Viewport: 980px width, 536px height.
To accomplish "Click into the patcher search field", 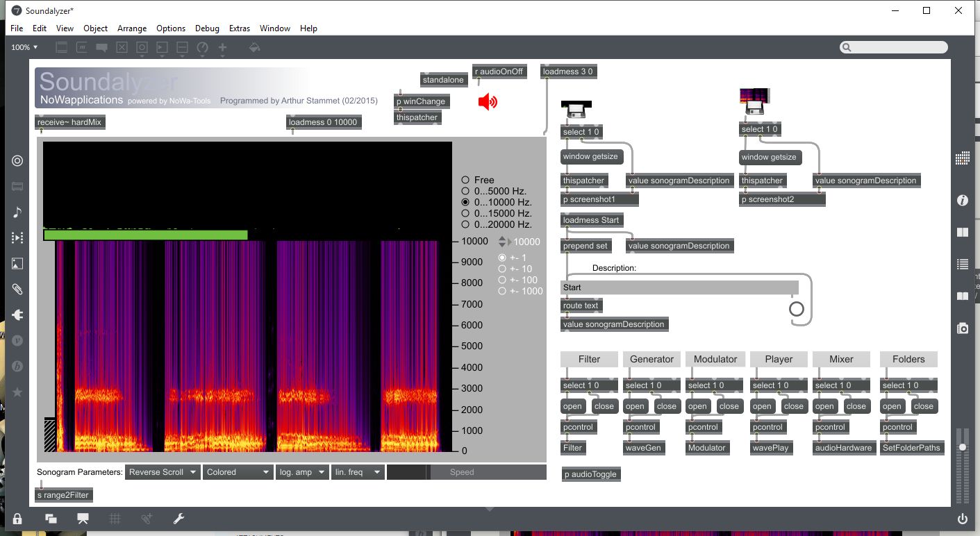I will [x=893, y=47].
